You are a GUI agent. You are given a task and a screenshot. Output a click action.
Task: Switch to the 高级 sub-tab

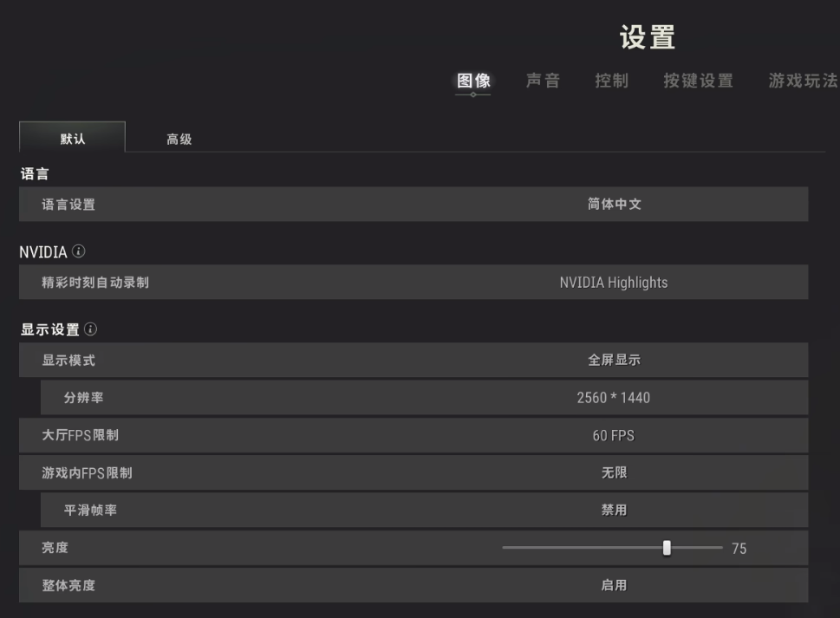(x=179, y=140)
